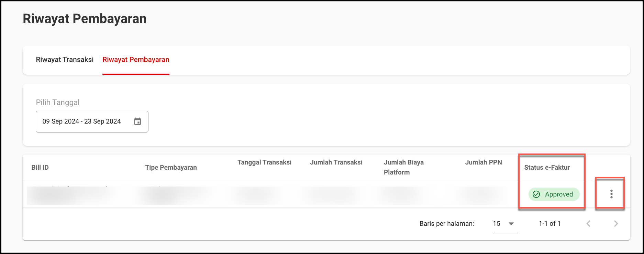Click the green check icon on Approved
This screenshot has width=644, height=254.
coord(536,194)
